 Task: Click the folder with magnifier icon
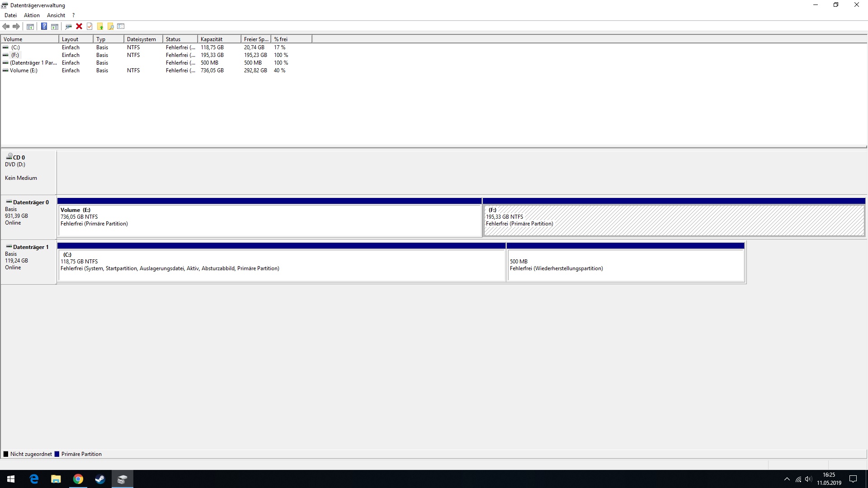click(110, 26)
